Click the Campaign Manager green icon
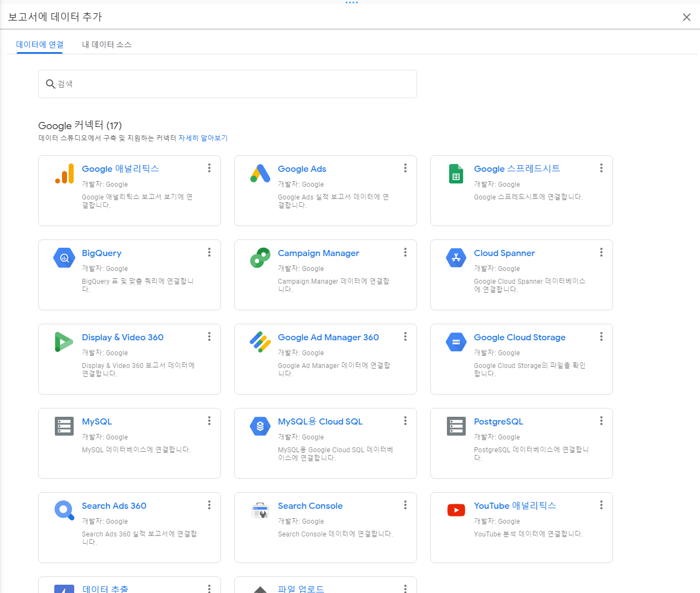 tap(260, 258)
